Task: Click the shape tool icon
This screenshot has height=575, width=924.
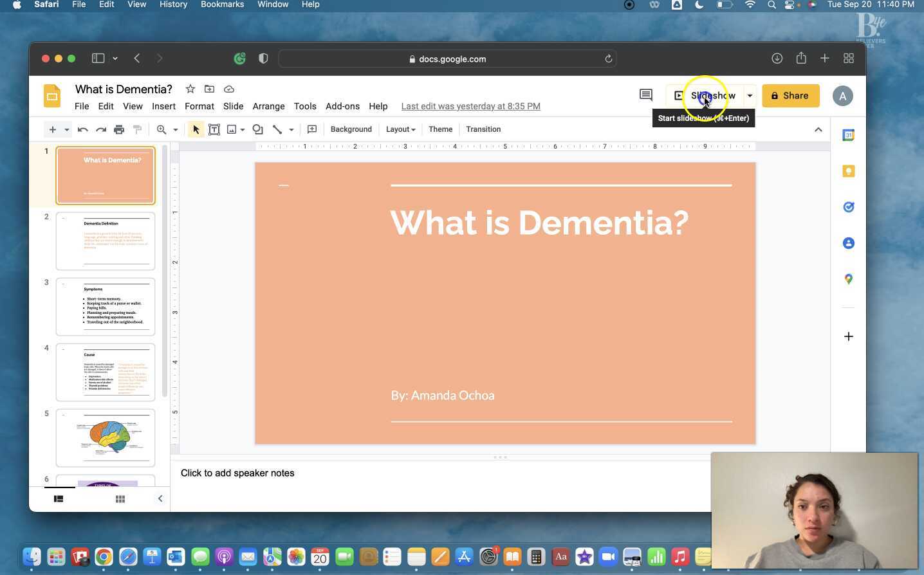Action: [257, 129]
